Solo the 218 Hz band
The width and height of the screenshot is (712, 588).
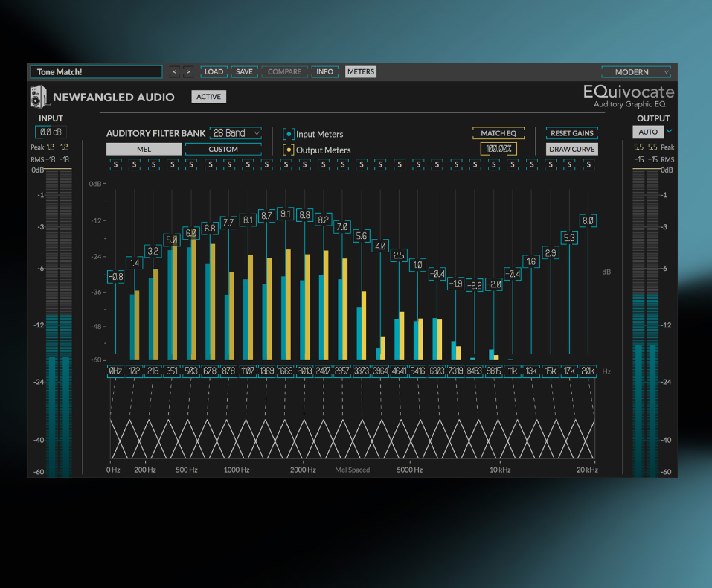tap(153, 164)
